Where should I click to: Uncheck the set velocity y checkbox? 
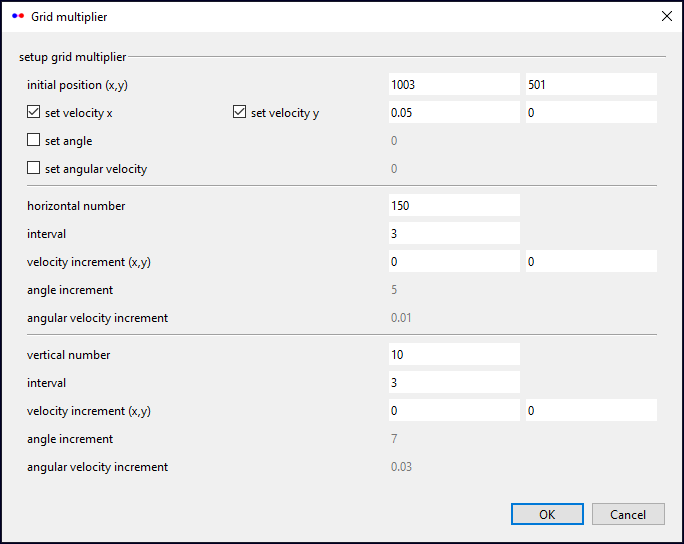pyautogui.click(x=239, y=113)
